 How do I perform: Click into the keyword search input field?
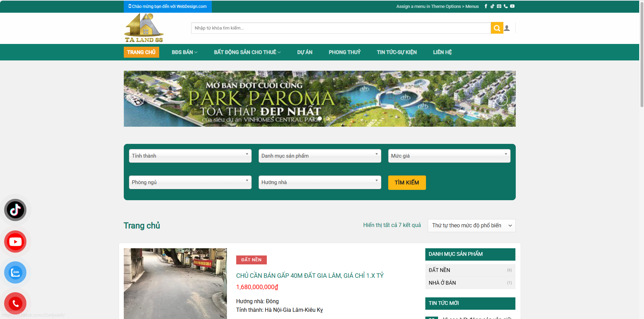tap(341, 28)
